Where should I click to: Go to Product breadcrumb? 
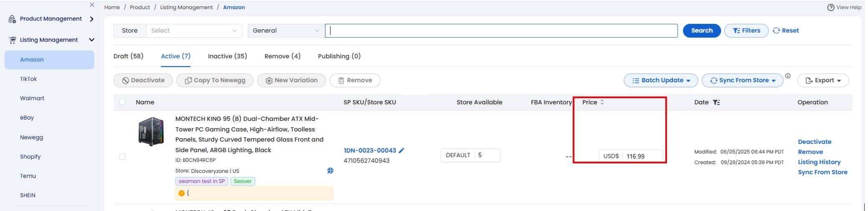click(140, 8)
